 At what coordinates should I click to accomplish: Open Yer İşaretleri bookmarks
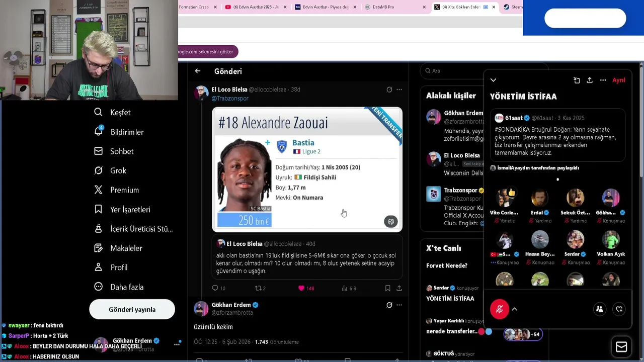pyautogui.click(x=122, y=209)
